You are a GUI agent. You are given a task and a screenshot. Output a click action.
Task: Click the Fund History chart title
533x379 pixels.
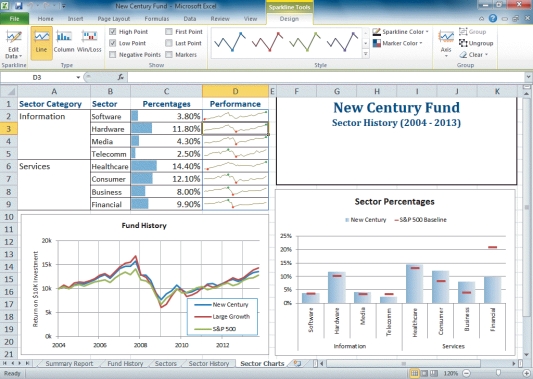144,225
